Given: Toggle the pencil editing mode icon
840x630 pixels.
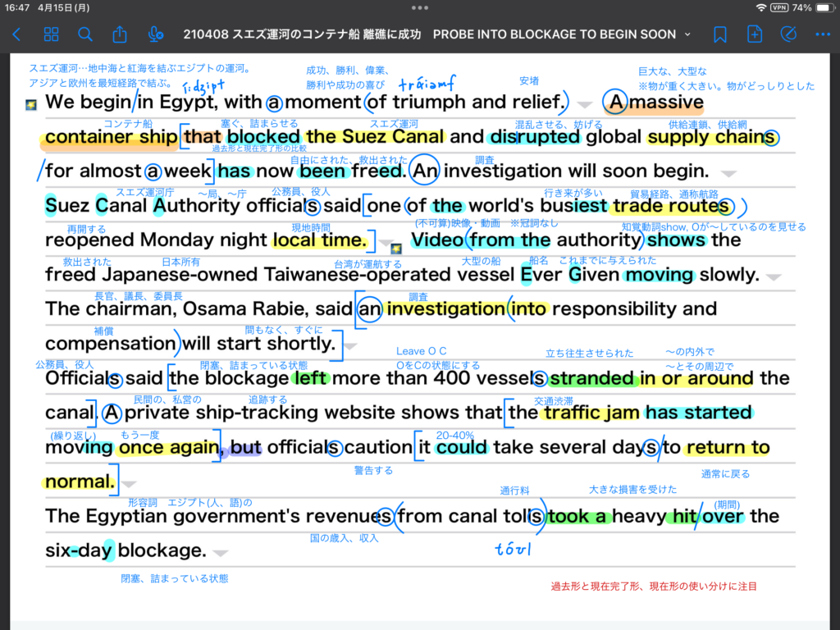Looking at the screenshot, I should click(x=788, y=34).
